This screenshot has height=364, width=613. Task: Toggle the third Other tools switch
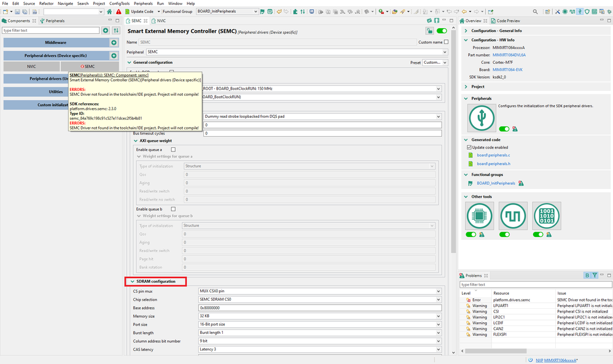click(x=538, y=234)
